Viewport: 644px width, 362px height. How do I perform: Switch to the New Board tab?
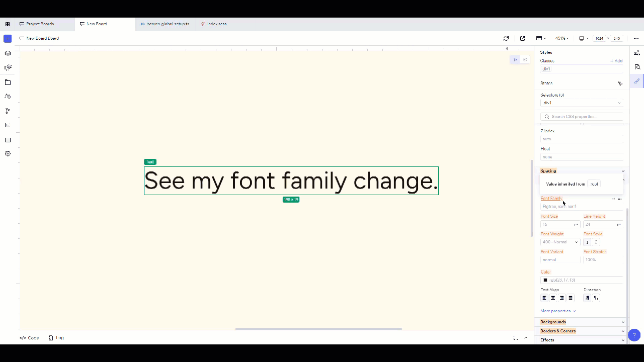click(x=105, y=24)
